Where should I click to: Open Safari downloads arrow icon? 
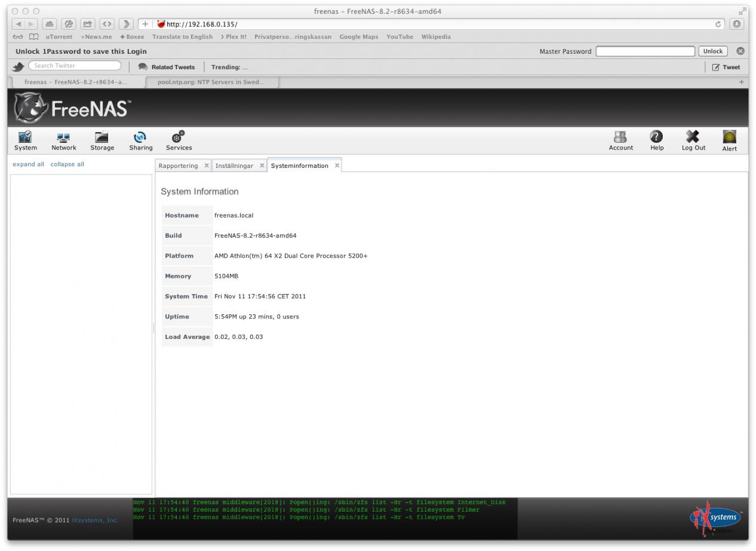click(x=737, y=24)
